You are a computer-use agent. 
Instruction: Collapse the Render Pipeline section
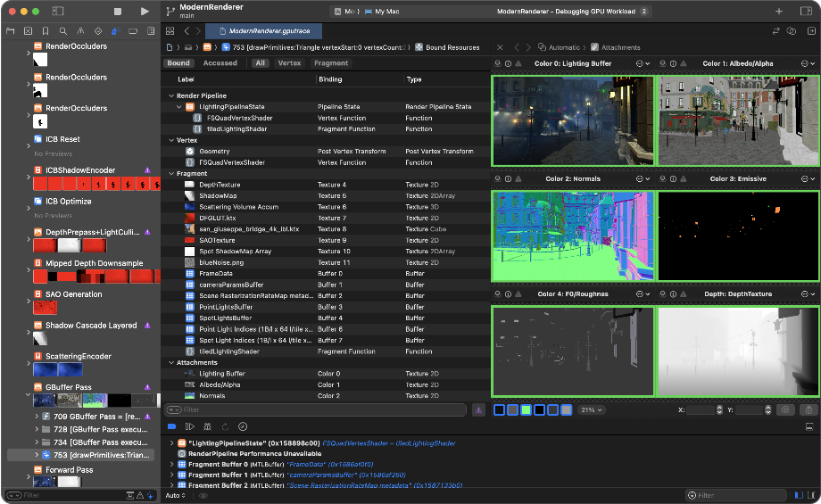pos(170,95)
